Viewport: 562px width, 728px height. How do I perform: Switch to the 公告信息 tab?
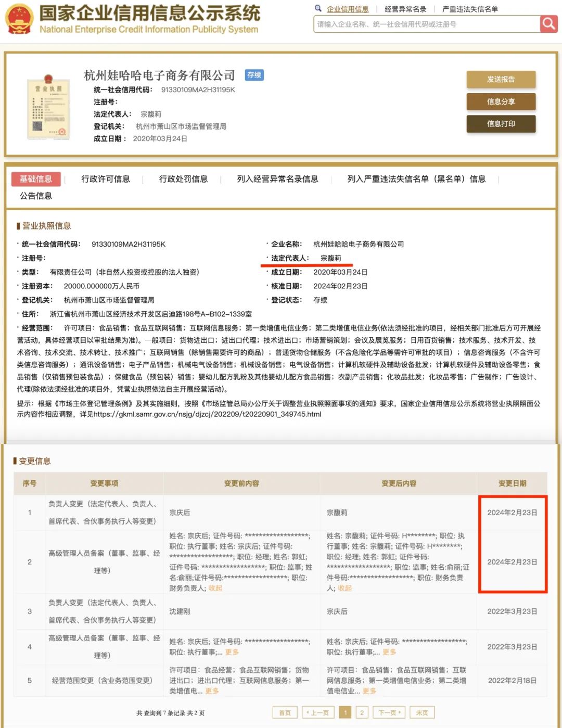pyautogui.click(x=36, y=196)
